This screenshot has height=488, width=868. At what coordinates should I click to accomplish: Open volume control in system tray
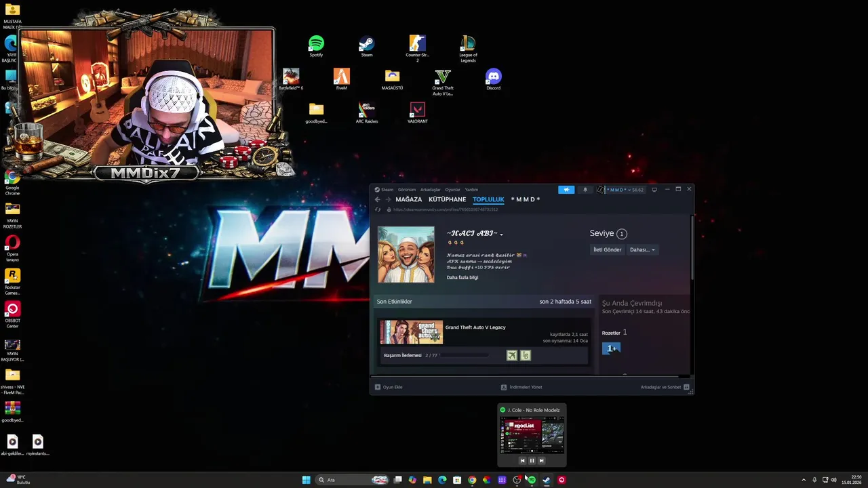833,480
